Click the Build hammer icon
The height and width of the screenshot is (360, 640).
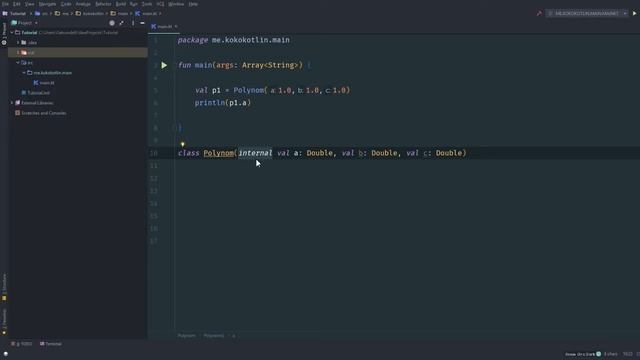[539, 13]
